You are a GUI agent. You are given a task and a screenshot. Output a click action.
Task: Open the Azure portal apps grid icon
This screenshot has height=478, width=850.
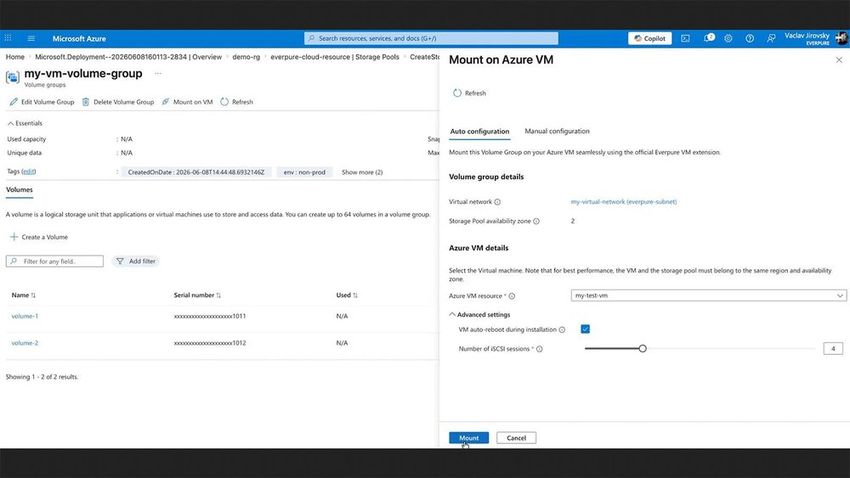click(x=8, y=38)
